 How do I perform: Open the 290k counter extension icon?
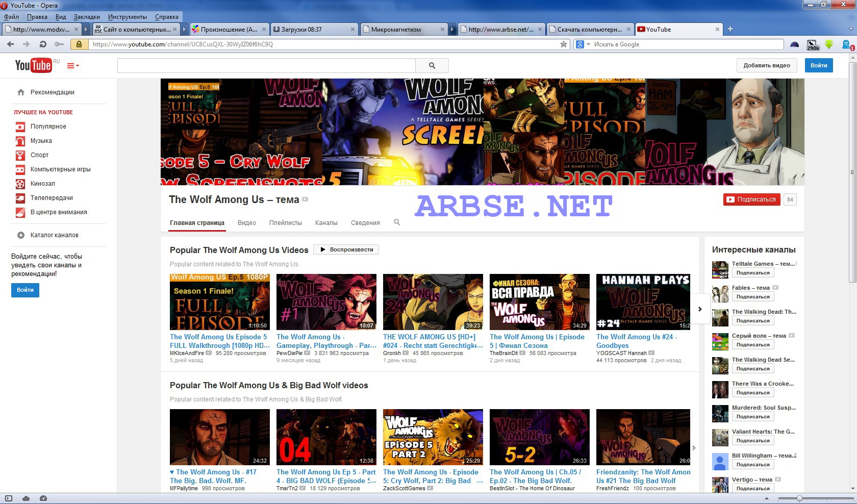click(x=813, y=45)
